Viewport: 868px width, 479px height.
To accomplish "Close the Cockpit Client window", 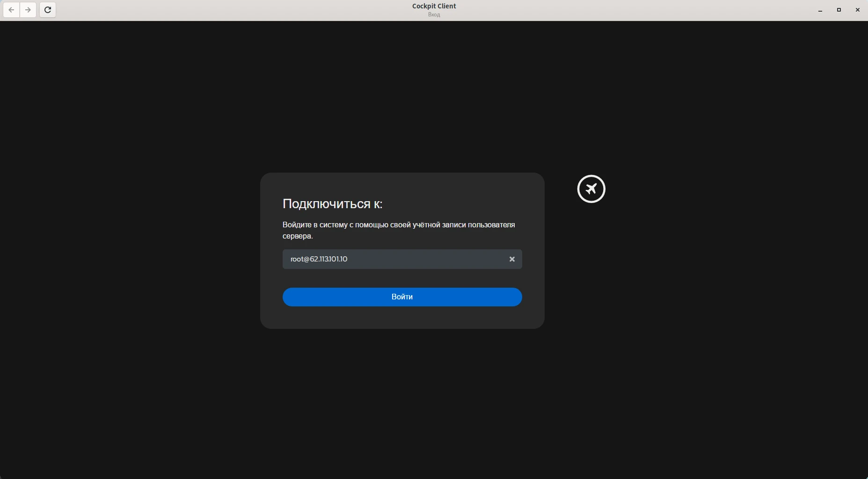I will [858, 10].
